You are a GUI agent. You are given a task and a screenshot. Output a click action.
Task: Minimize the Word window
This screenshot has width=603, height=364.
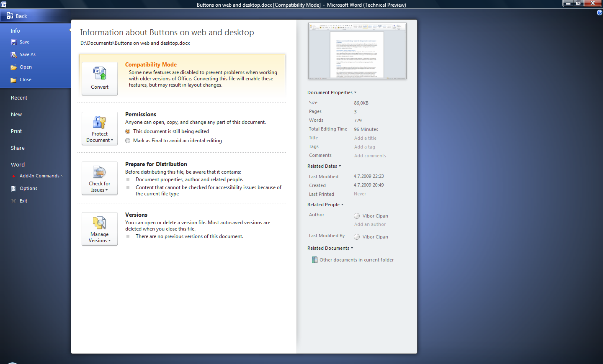click(x=568, y=3)
